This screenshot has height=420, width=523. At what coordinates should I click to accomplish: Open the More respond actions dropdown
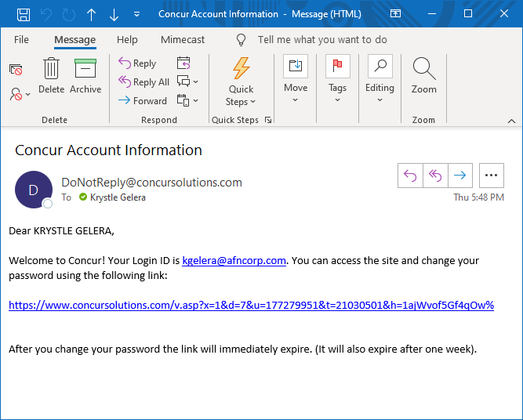(x=187, y=100)
